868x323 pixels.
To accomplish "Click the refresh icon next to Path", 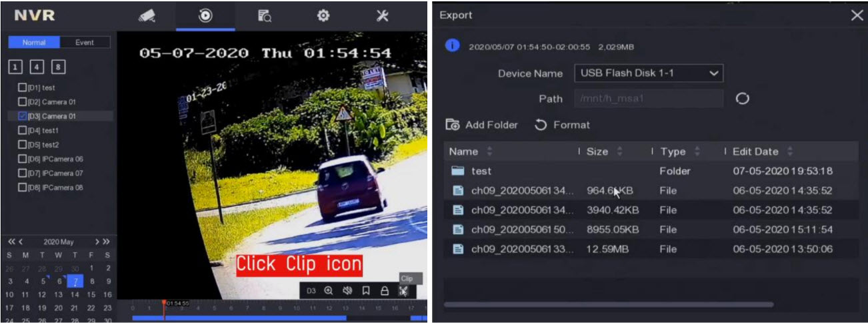I will point(742,99).
